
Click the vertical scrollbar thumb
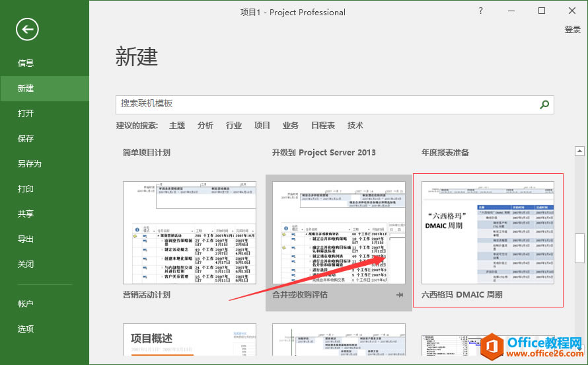coord(579,249)
